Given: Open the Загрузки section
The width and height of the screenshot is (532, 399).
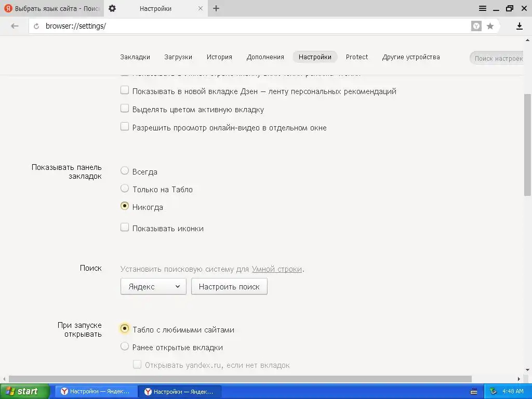Looking at the screenshot, I should point(178,57).
